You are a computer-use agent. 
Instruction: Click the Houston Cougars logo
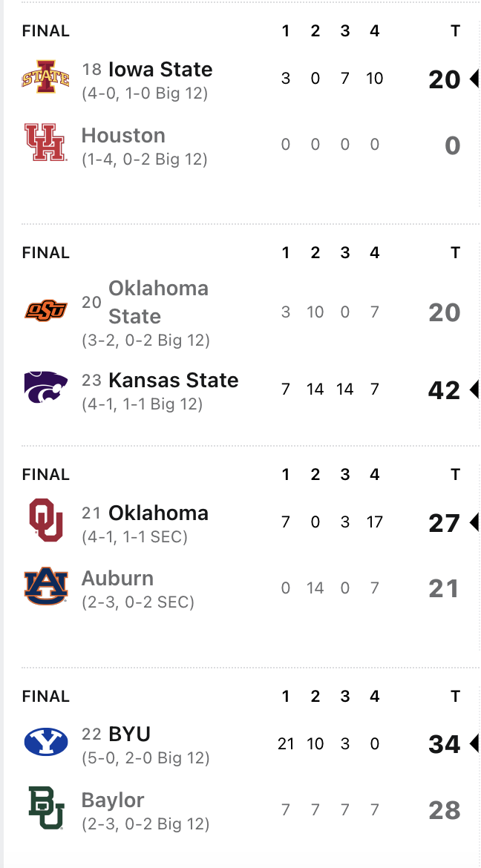45,142
